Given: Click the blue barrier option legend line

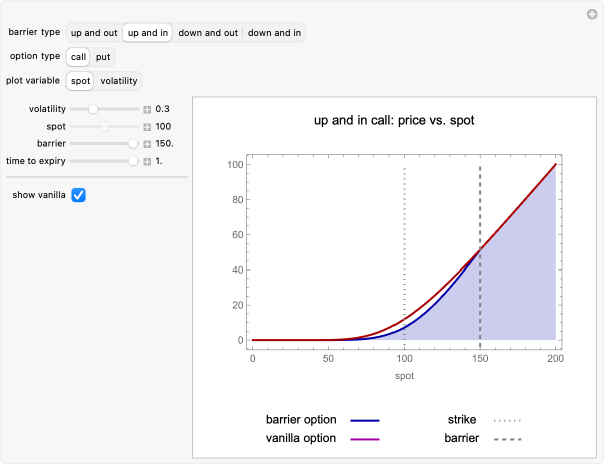Looking at the screenshot, I should 365,420.
